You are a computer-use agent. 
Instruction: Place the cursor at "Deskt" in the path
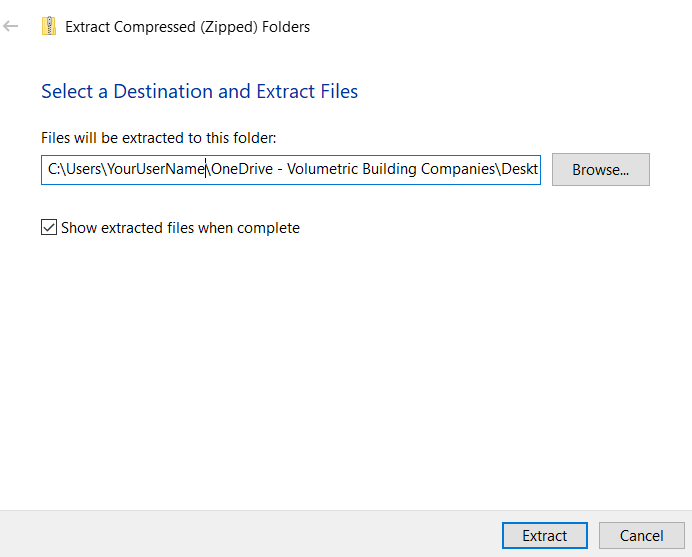520,170
